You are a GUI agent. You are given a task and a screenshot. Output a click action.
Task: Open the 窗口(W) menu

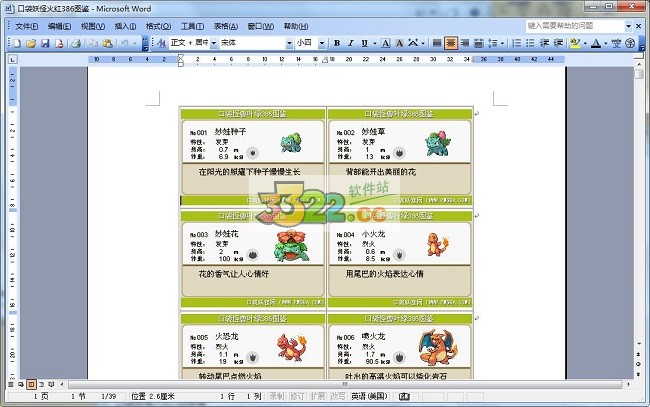point(261,26)
